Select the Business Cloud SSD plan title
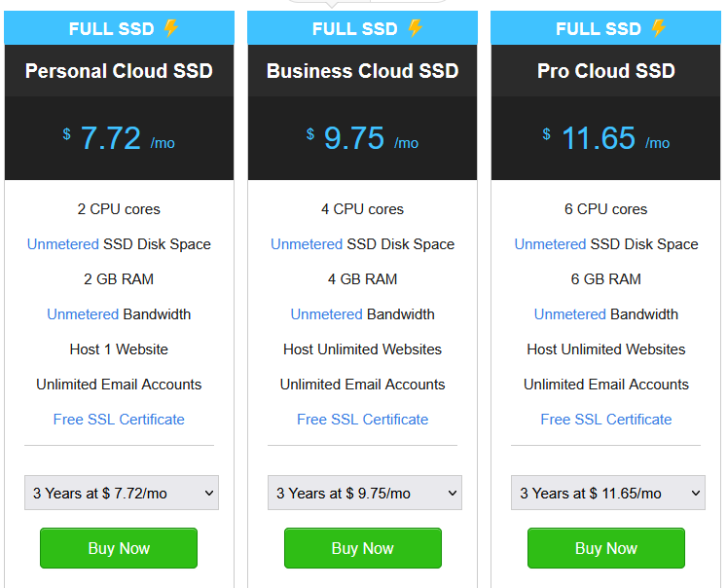The height and width of the screenshot is (588, 727). tap(362, 71)
